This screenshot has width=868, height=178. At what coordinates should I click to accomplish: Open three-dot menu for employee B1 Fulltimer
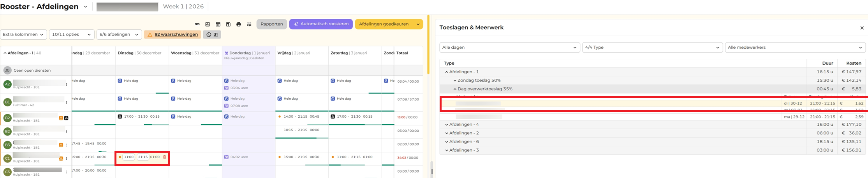(x=66, y=102)
